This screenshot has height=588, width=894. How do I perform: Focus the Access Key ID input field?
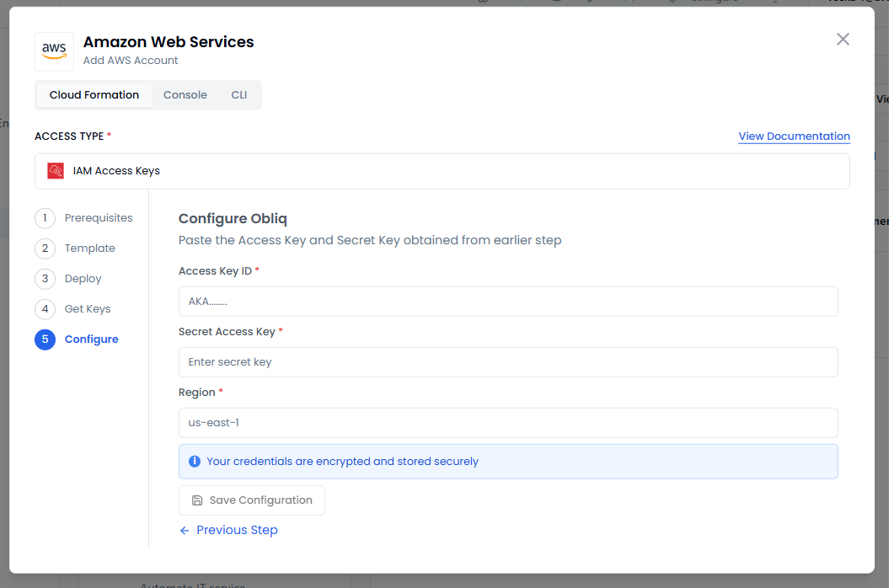(x=507, y=302)
